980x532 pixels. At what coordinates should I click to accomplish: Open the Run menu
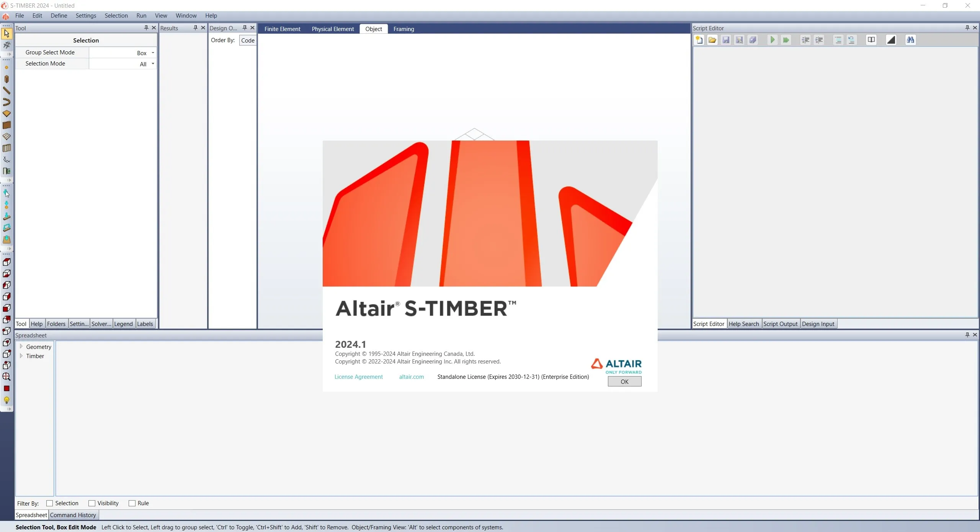tap(141, 16)
